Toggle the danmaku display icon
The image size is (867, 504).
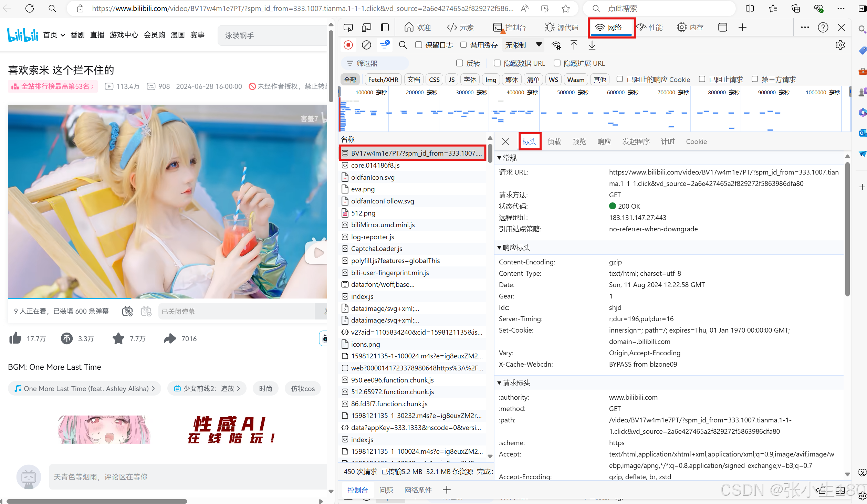[127, 311]
